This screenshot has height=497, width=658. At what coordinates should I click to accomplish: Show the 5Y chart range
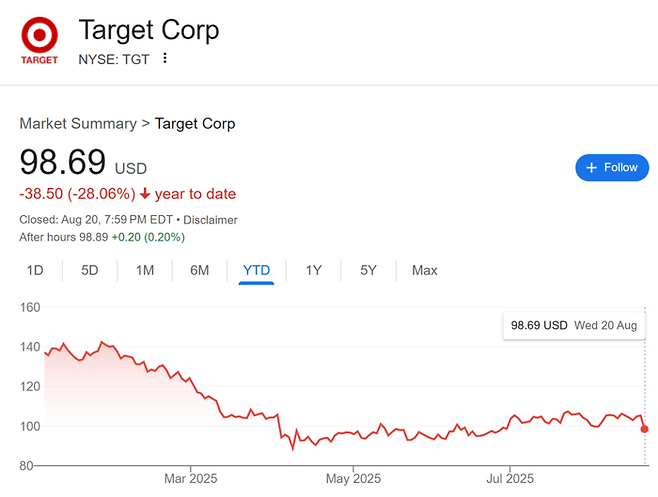[369, 270]
